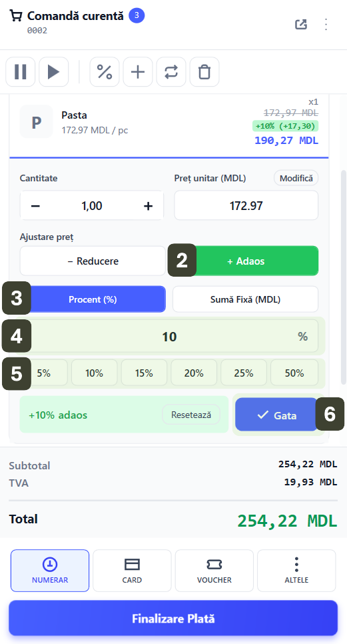Screen dimensions: 347x644
Task: Open the percent discount tool
Action: tap(105, 72)
